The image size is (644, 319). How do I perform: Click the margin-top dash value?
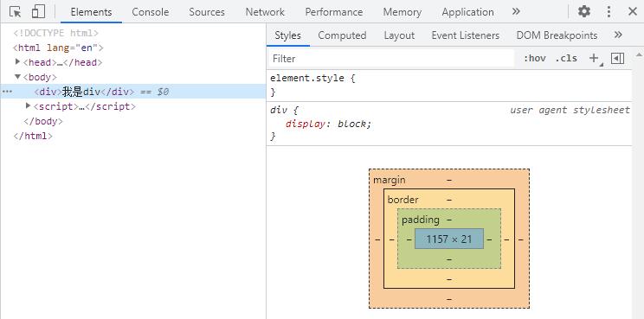tap(449, 180)
